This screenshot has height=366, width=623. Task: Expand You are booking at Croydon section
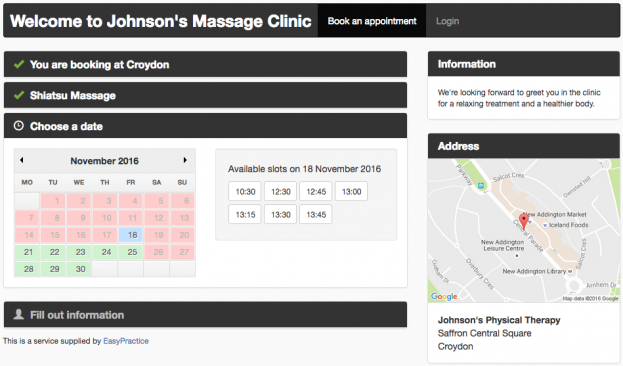(x=205, y=64)
